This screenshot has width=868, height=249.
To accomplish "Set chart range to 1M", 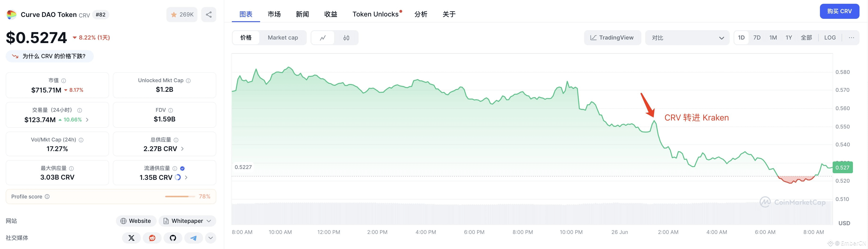I will [x=773, y=38].
